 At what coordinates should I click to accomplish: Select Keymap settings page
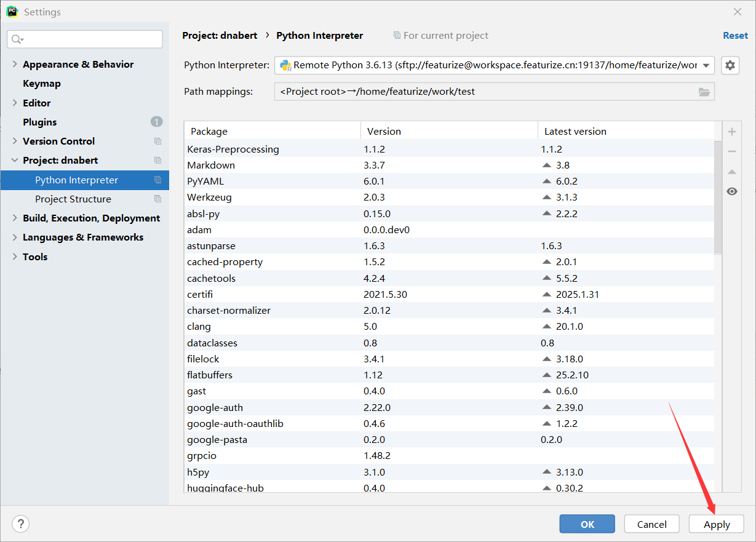point(42,83)
